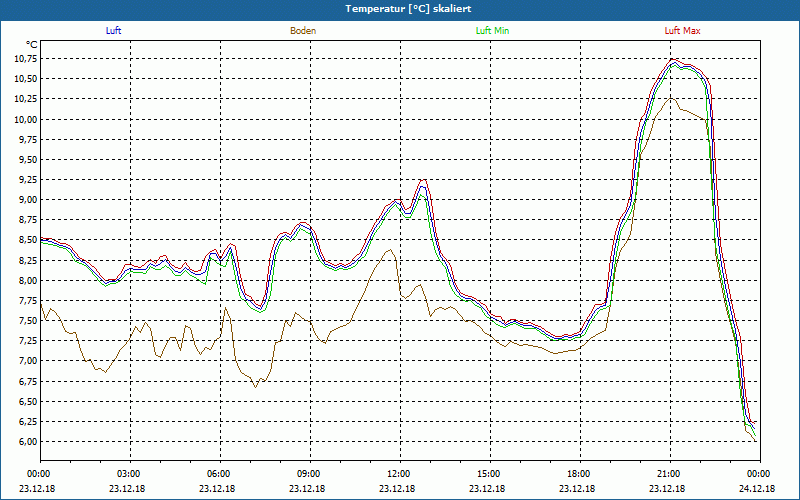Image resolution: width=800 pixels, height=500 pixels.
Task: Click the 7,00 y-axis value
Action: 28,361
